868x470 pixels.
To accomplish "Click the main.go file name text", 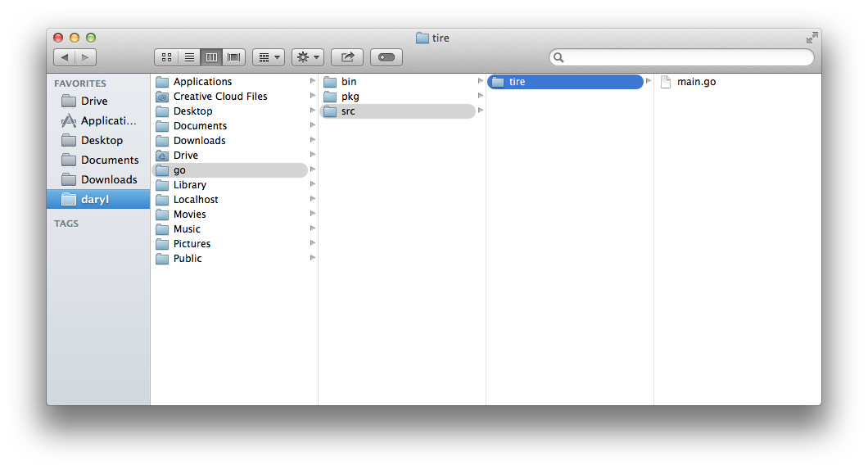I will 696,82.
